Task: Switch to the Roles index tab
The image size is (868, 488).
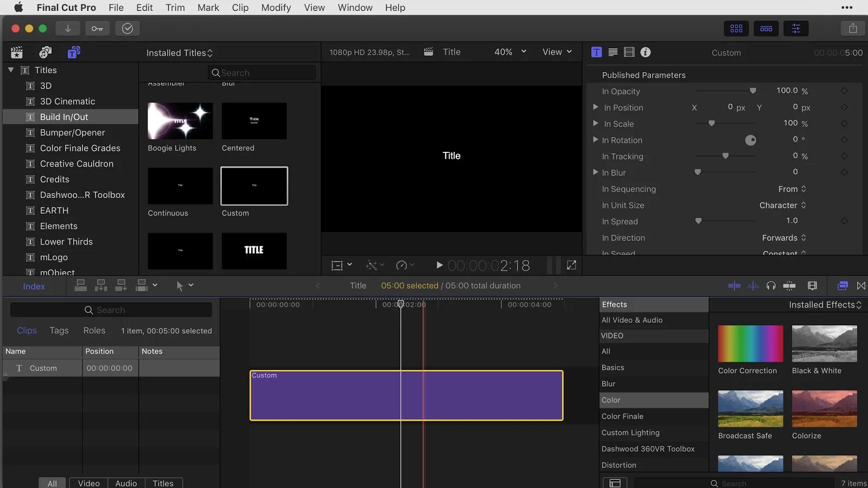Action: point(94,330)
